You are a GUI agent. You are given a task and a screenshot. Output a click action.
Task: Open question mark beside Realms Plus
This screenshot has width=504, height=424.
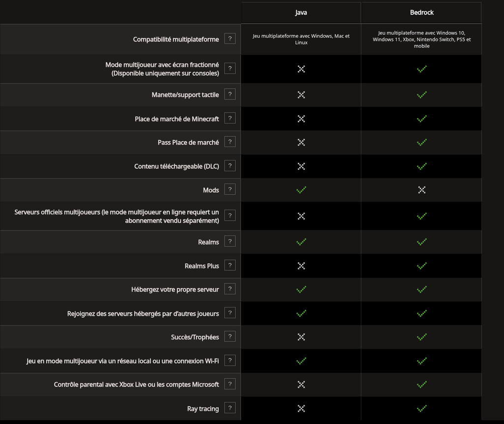(x=230, y=265)
